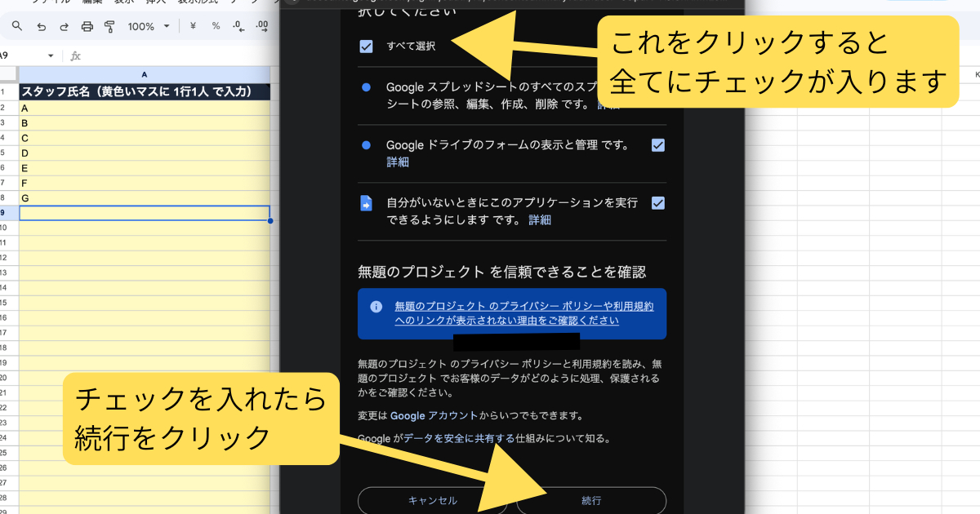The width and height of the screenshot is (980, 514).
Task: Click the 続行 button
Action: (x=591, y=500)
